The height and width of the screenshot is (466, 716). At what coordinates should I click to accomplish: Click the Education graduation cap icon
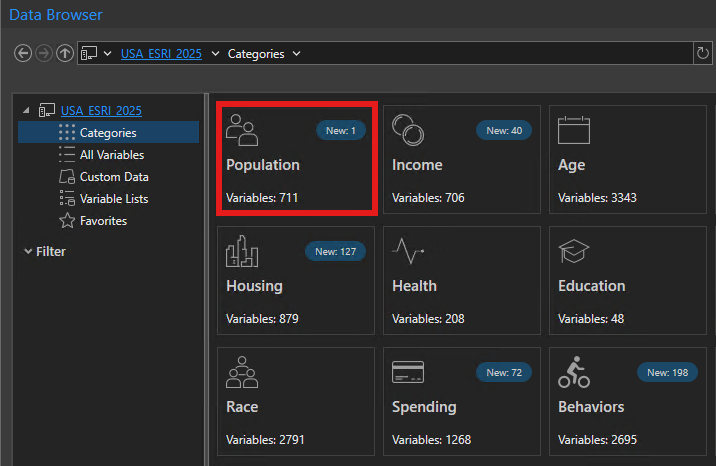tap(574, 251)
